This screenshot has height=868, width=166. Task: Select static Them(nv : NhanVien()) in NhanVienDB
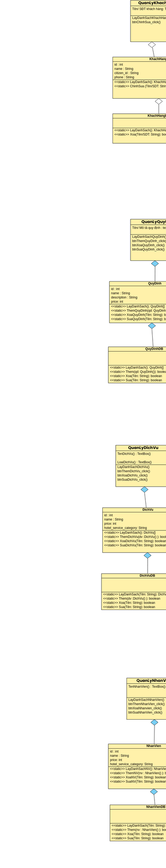tap(139, 830)
